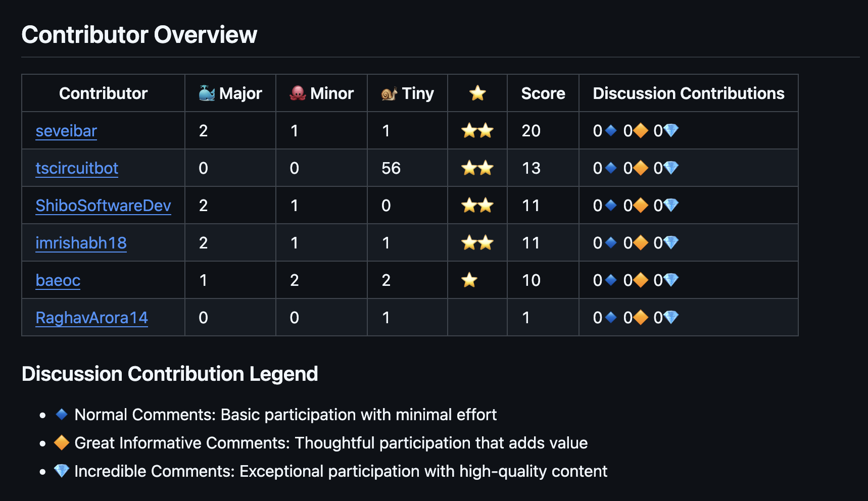
Task: Click the orange diamond in the legend list
Action: (62, 442)
